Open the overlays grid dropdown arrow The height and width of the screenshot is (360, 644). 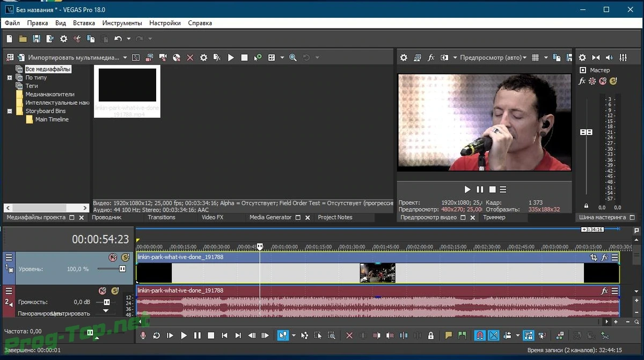(x=546, y=57)
